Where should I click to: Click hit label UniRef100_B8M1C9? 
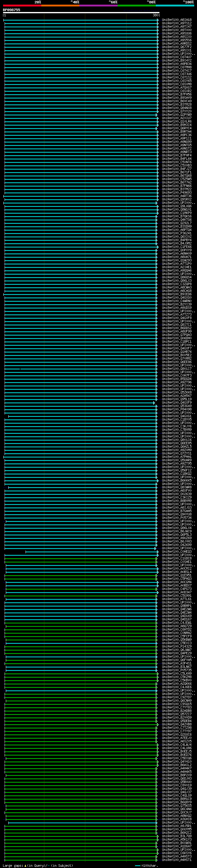(x=176, y=799)
